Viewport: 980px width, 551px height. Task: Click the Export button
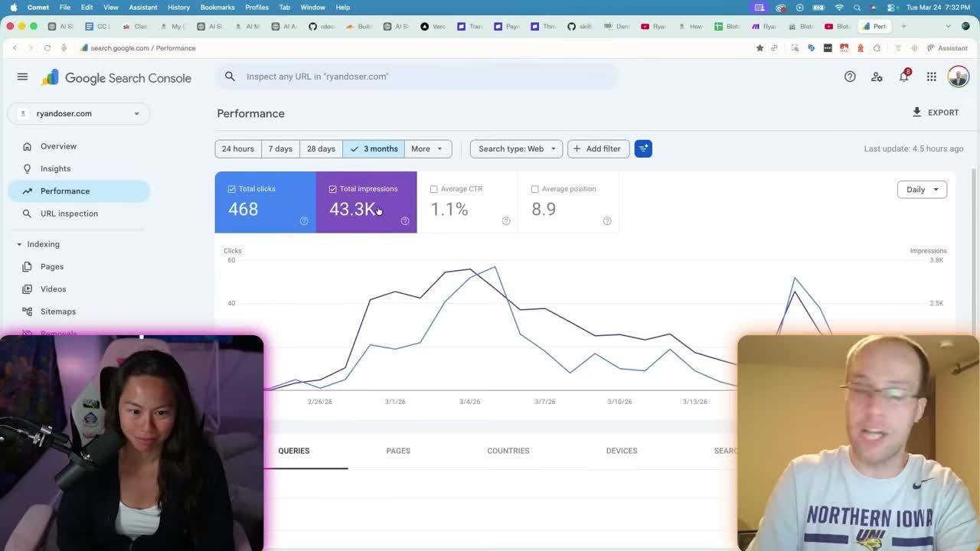click(936, 112)
